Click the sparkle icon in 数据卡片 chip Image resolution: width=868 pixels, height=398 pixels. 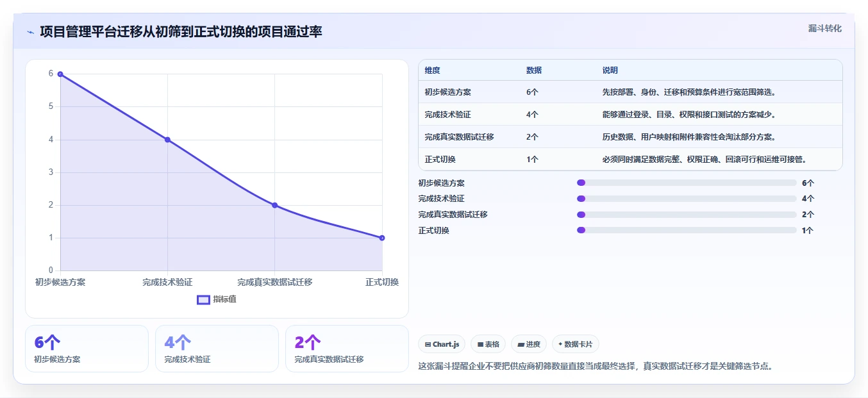[x=560, y=344]
